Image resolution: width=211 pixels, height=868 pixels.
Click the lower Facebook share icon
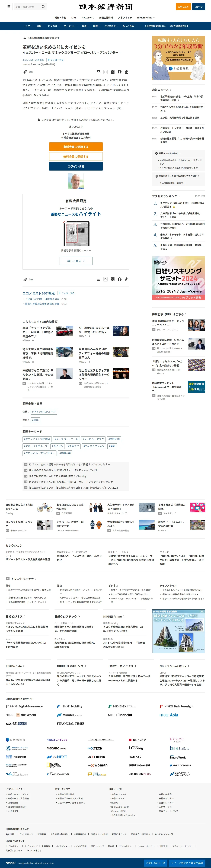120,279
